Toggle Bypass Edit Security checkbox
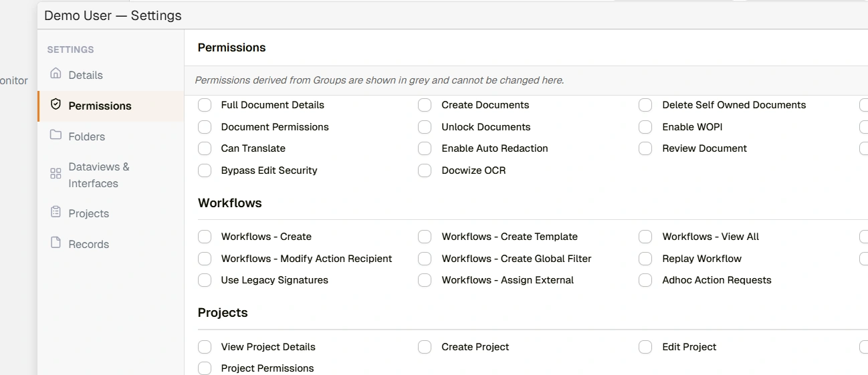Image resolution: width=868 pixels, height=375 pixels. [x=205, y=170]
